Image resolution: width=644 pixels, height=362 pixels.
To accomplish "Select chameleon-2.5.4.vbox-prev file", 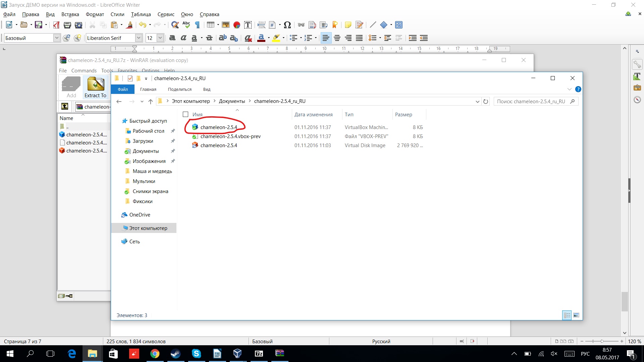I will (230, 136).
